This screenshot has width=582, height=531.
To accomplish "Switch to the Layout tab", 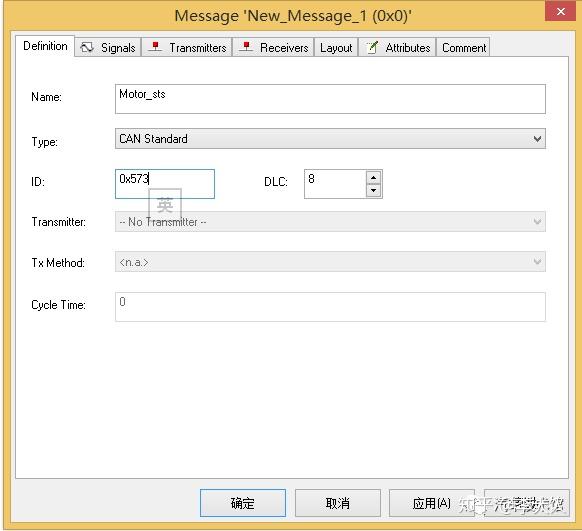I will point(336,47).
